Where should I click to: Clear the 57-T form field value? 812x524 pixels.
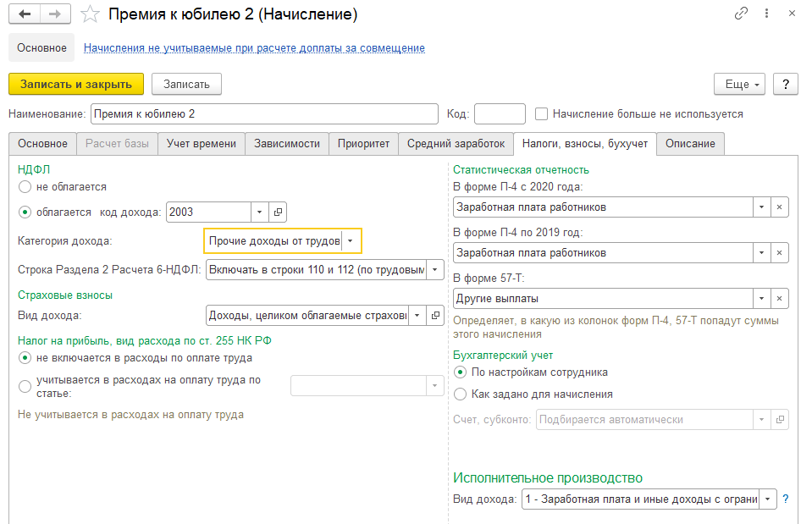point(780,298)
